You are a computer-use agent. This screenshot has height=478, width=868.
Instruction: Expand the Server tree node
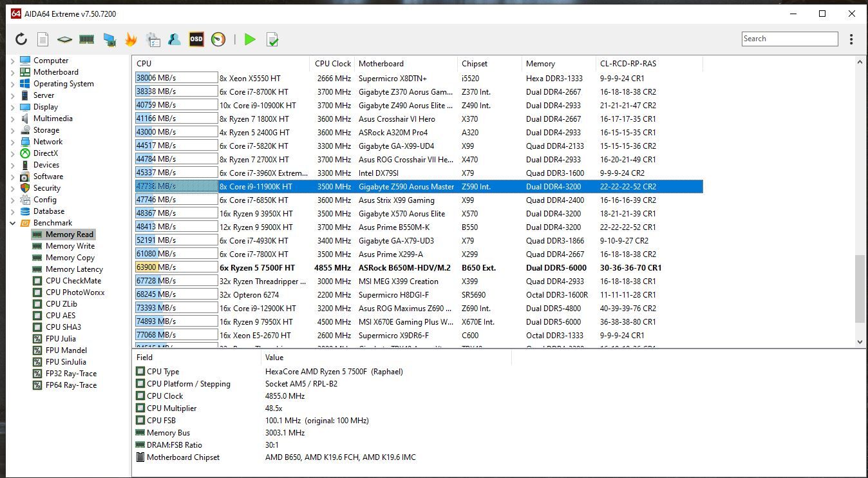13,95
